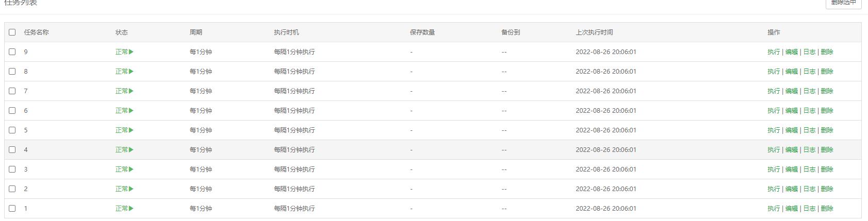
Task: View 日志 for task 7
Action: tap(809, 91)
